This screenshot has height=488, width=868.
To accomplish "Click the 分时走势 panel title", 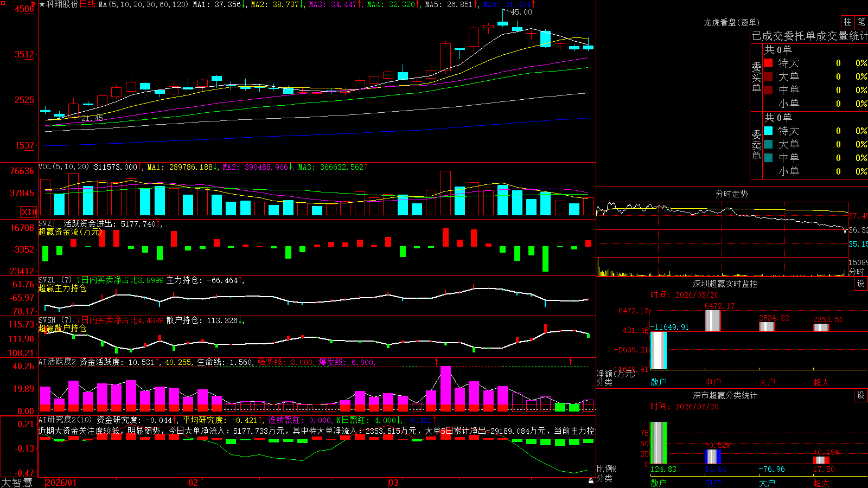I will coord(732,194).
